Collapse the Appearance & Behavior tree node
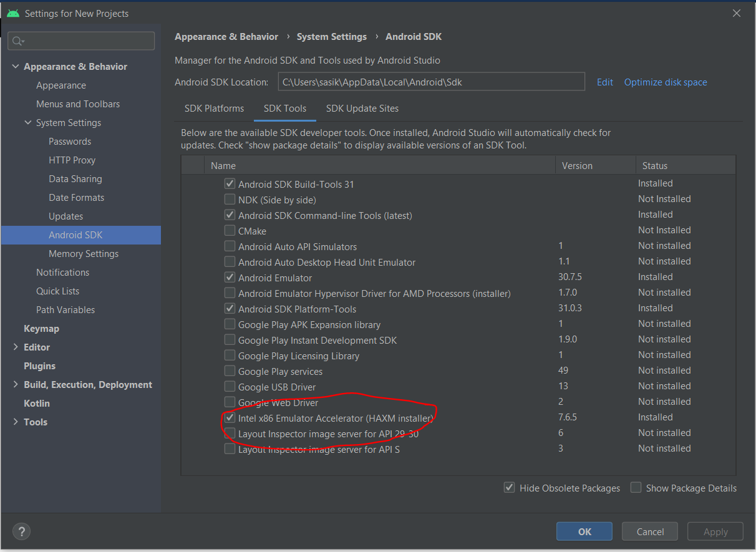 click(16, 67)
